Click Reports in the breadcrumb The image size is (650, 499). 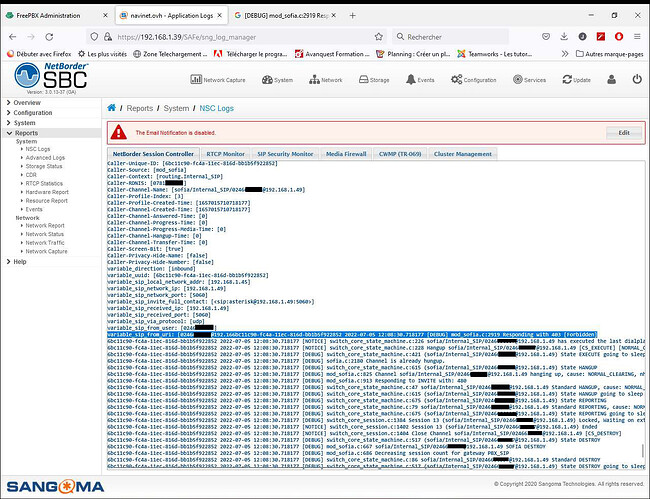[x=140, y=108]
